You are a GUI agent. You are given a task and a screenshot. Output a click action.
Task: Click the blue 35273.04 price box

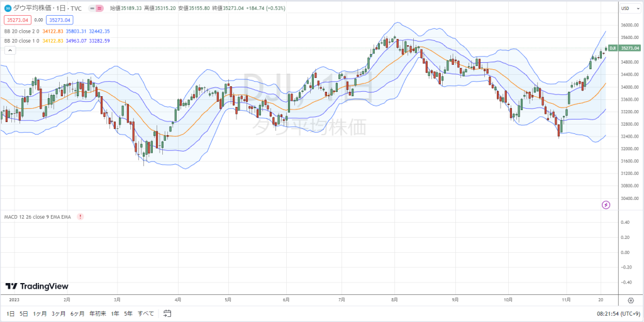click(60, 19)
